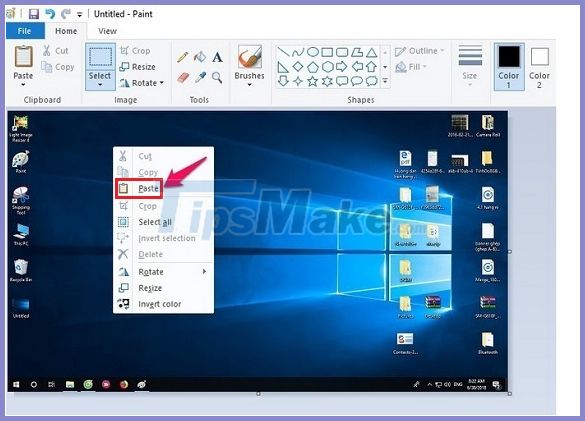Image resolution: width=585 pixels, height=421 pixels.
Task: Expand the full Shapes gallery
Action: (385, 81)
